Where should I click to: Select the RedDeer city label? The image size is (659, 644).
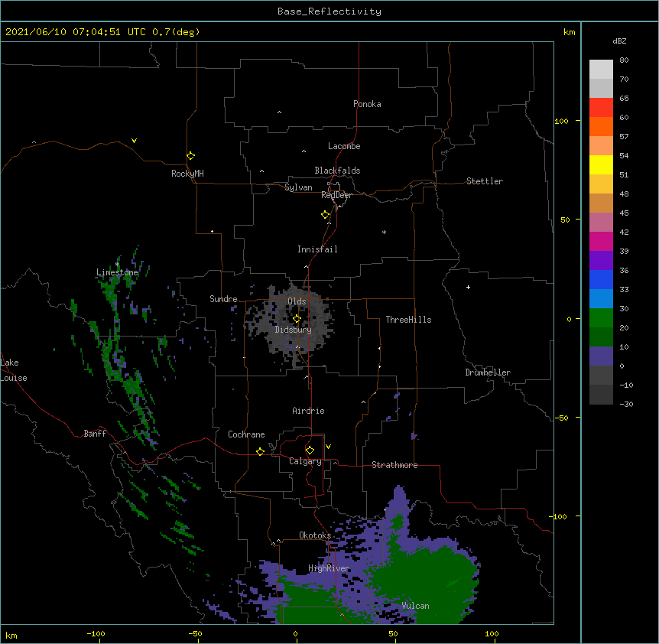(x=336, y=195)
